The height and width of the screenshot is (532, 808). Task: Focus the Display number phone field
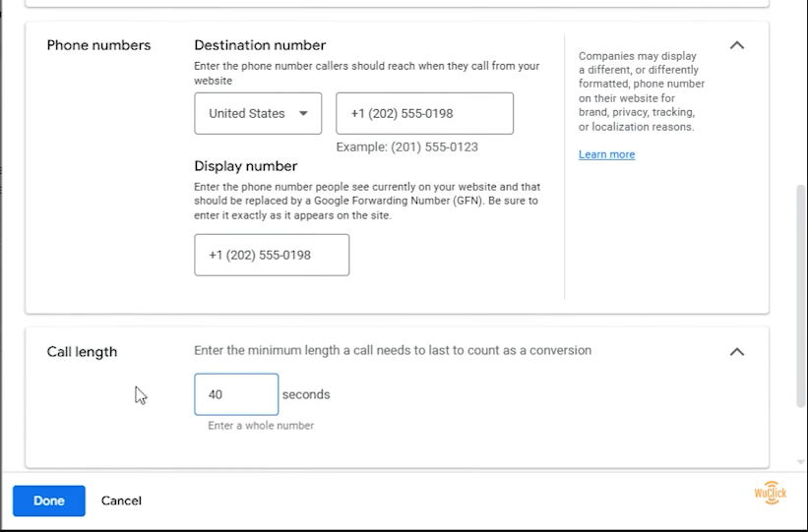272,255
